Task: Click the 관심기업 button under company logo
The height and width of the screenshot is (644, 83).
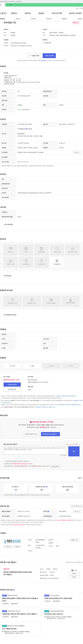Action: click(x=8, y=547)
